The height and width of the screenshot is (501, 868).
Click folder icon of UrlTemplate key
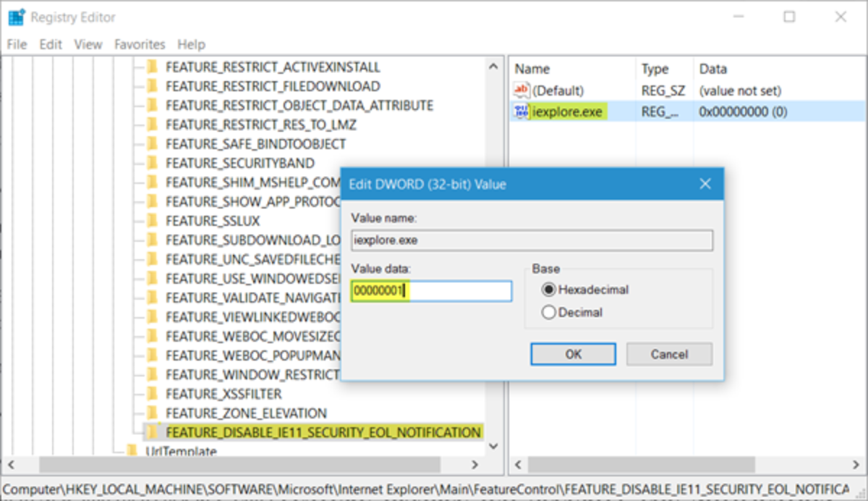(132, 451)
